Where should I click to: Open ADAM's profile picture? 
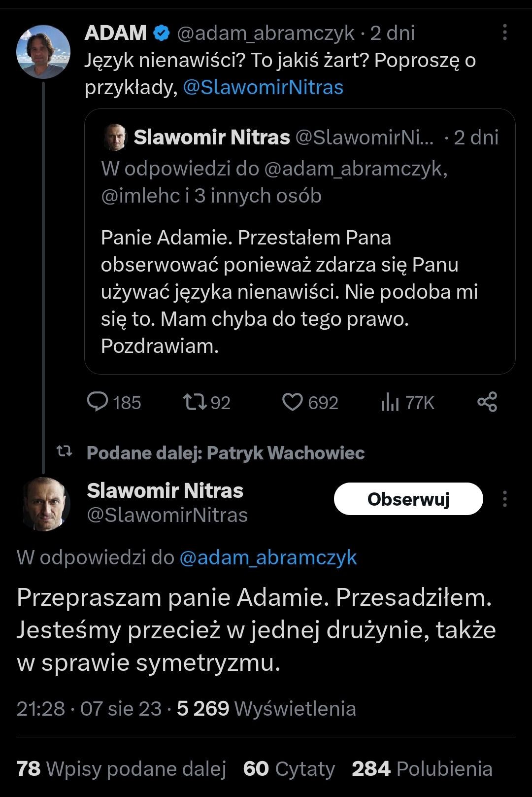tap(43, 52)
